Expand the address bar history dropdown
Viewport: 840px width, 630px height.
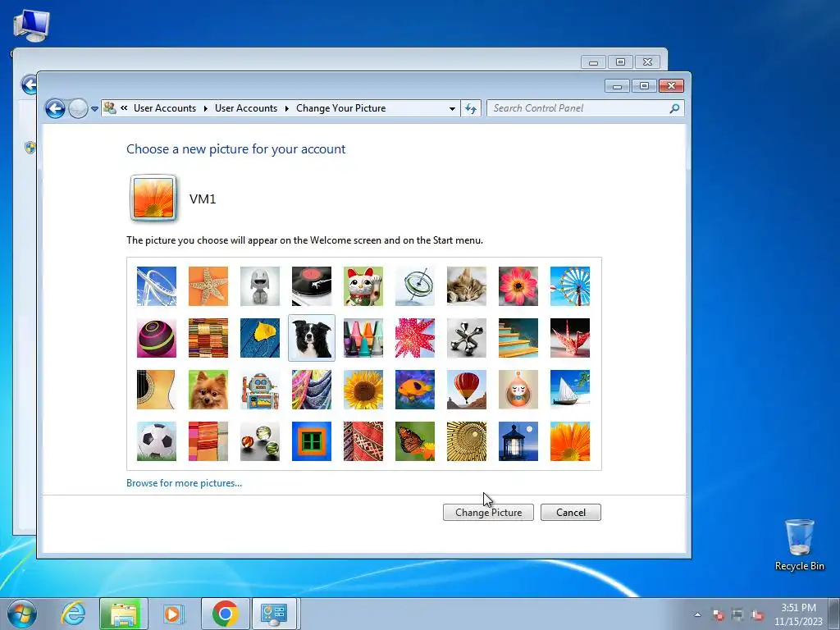(452, 108)
